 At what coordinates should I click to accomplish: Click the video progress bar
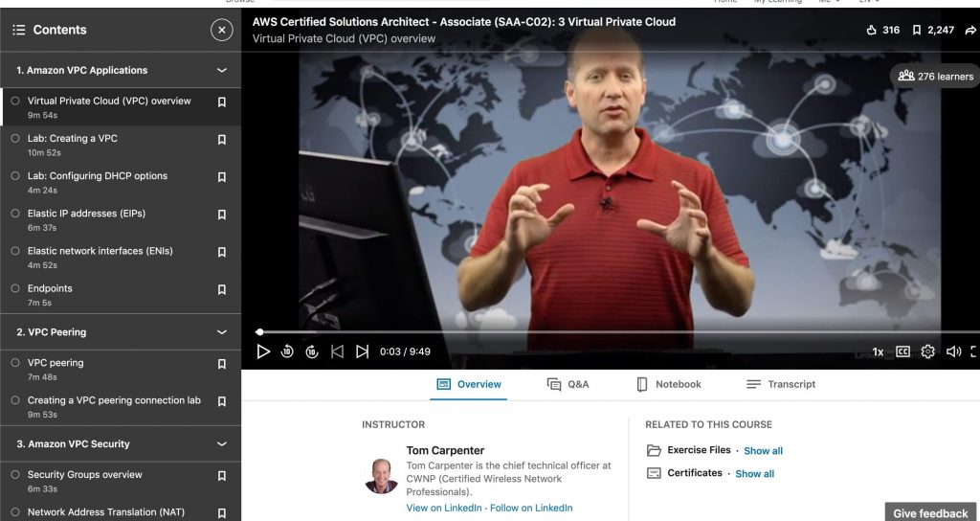coord(617,332)
